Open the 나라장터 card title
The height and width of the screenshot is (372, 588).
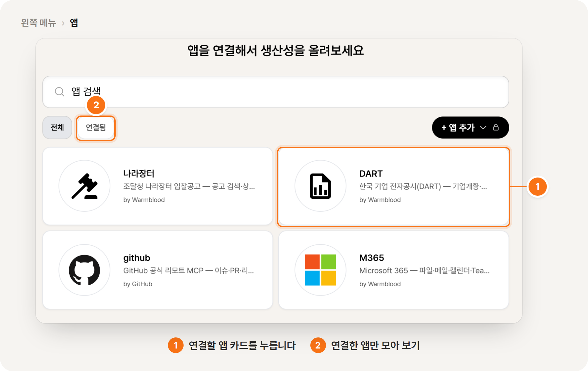pyautogui.click(x=139, y=174)
